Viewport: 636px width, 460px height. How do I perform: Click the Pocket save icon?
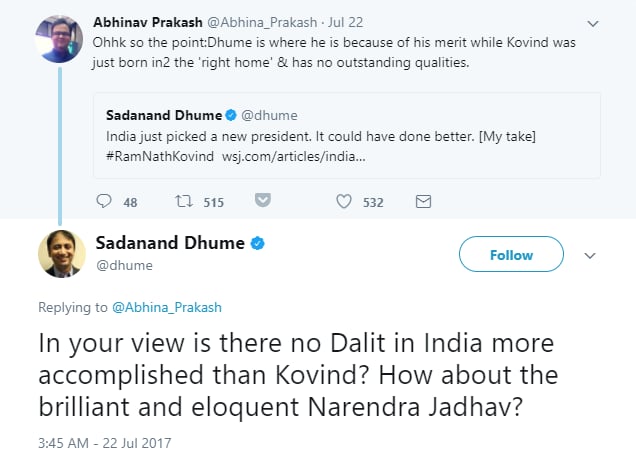coord(263,202)
